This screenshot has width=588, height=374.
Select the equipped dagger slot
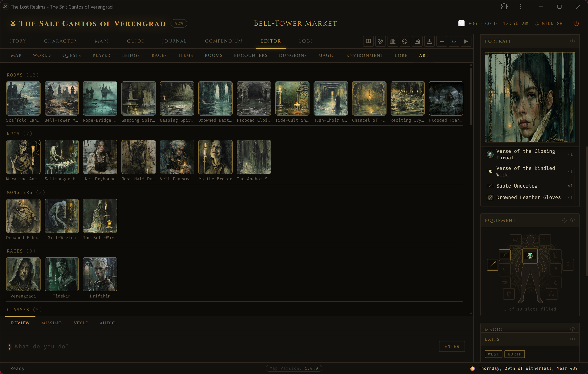click(504, 255)
